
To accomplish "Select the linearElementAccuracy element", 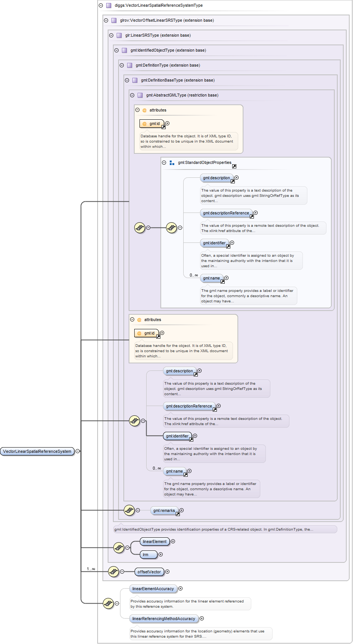I will click(153, 589).
